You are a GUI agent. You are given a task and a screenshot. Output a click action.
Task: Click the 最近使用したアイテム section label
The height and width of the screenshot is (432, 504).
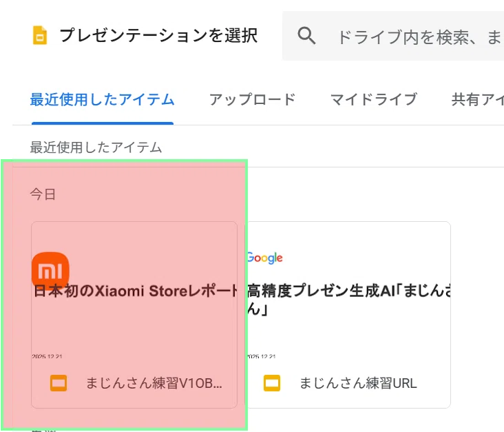click(96, 147)
